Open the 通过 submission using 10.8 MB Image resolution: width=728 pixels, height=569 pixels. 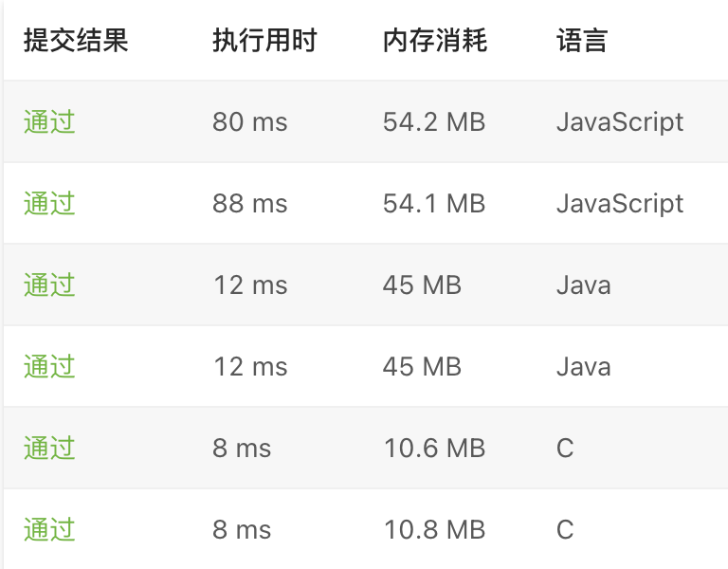[x=49, y=530]
